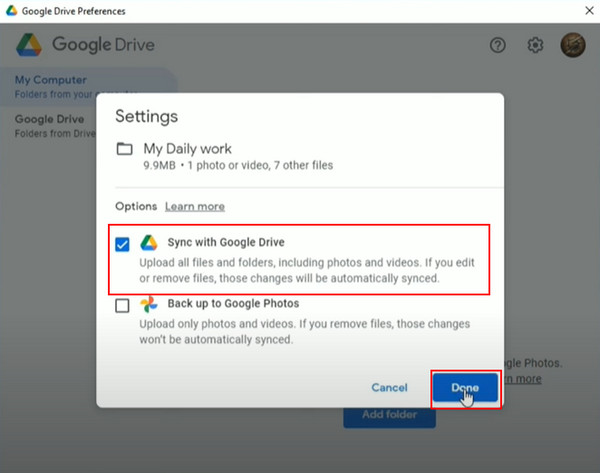Click the Back up to Google Photos label
This screenshot has width=600, height=473.
tap(233, 303)
